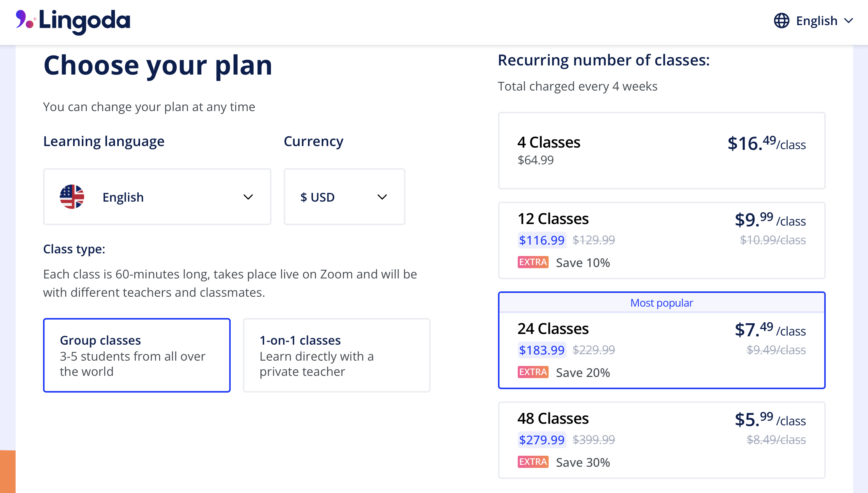868x493 pixels.
Task: Click the chevron on the English learning language selector
Action: (248, 197)
